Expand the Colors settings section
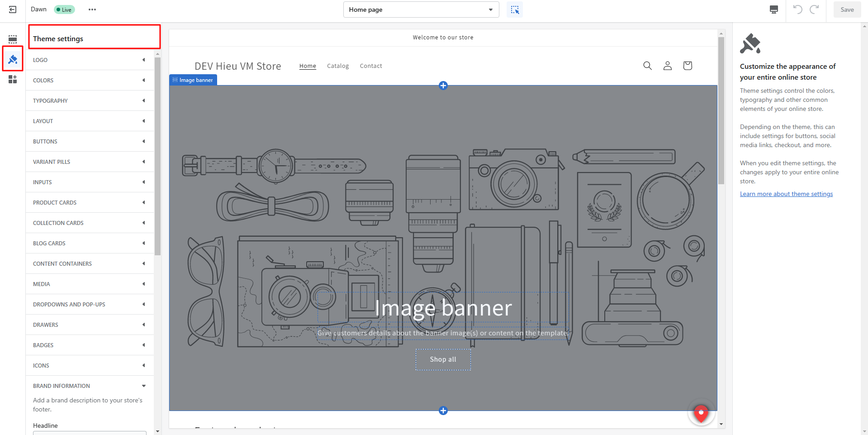The width and height of the screenshot is (868, 435). [90, 80]
